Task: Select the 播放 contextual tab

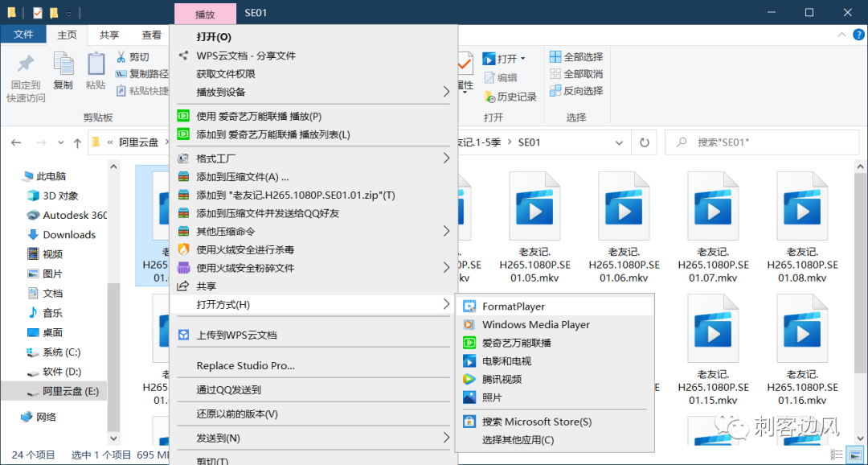Action: click(x=205, y=14)
